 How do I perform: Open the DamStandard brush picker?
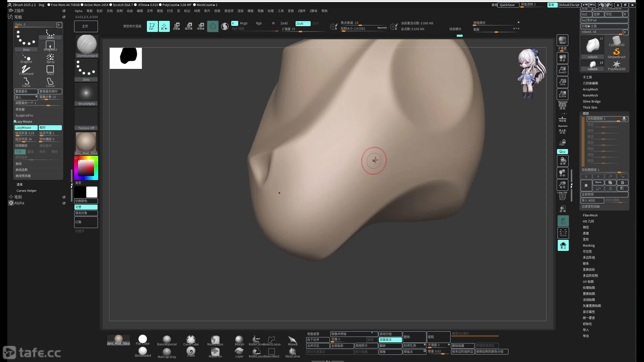(87, 46)
